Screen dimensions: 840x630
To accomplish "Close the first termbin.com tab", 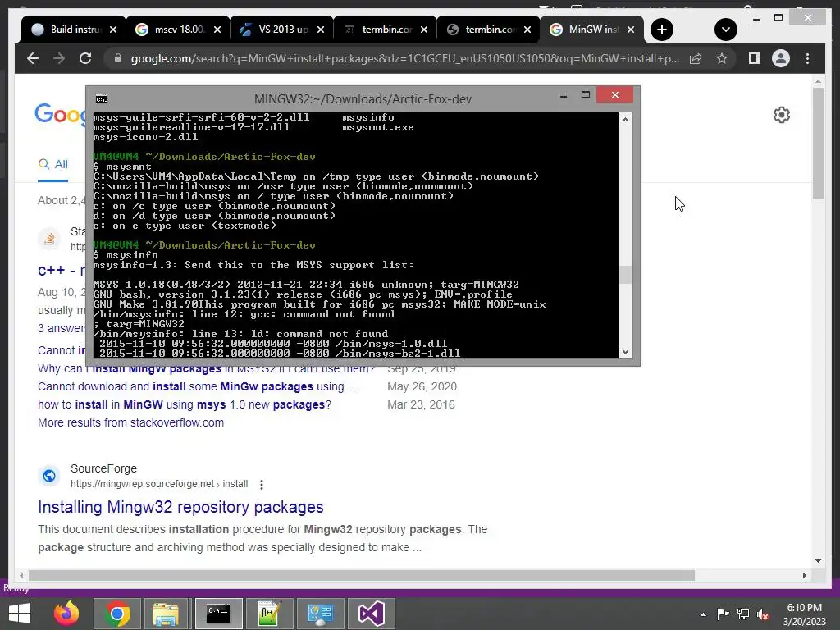I will coord(424,30).
